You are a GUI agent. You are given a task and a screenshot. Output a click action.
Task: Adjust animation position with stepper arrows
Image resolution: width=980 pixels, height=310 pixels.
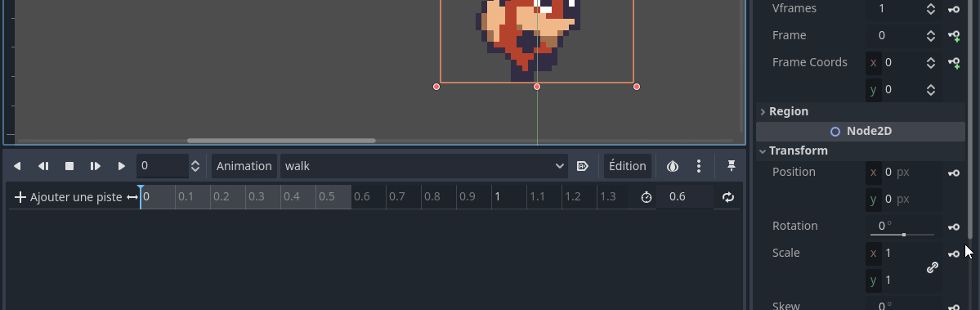click(195, 166)
